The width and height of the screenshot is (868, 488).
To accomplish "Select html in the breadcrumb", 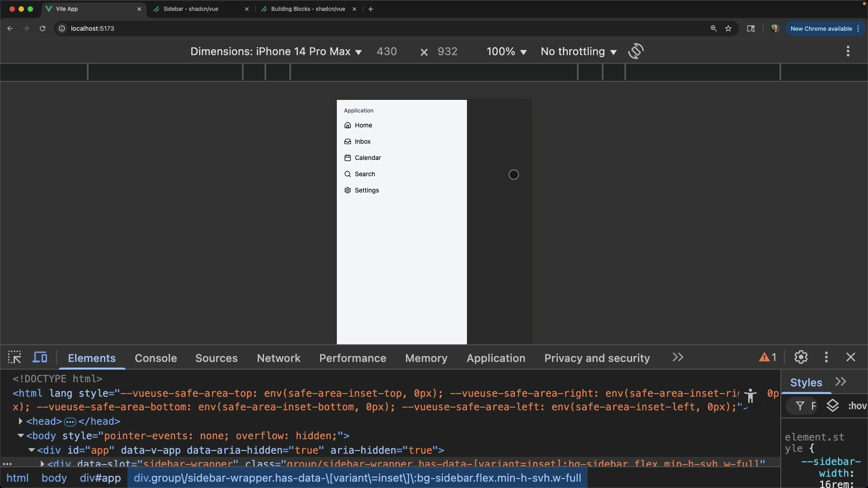I will [18, 478].
